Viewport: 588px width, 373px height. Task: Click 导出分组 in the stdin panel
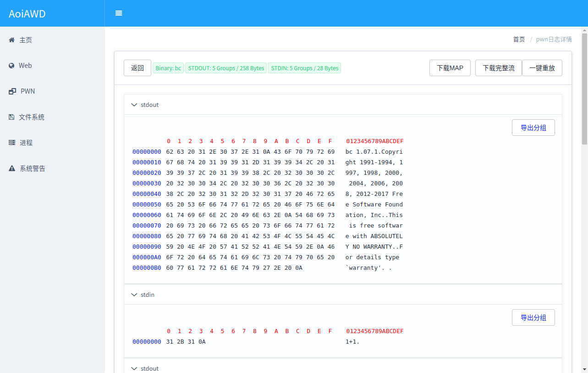pyautogui.click(x=533, y=317)
